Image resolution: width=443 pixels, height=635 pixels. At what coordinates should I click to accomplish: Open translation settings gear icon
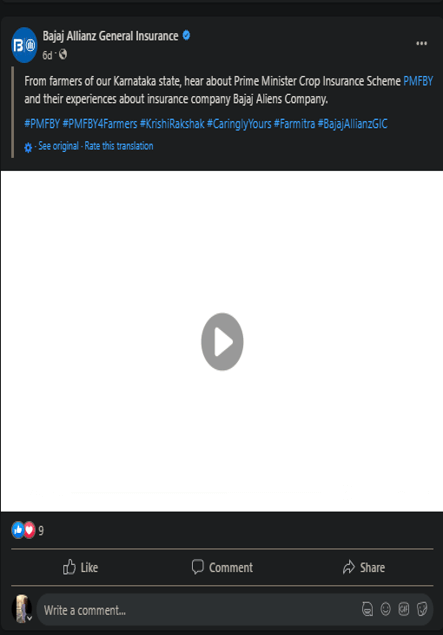coord(28,147)
